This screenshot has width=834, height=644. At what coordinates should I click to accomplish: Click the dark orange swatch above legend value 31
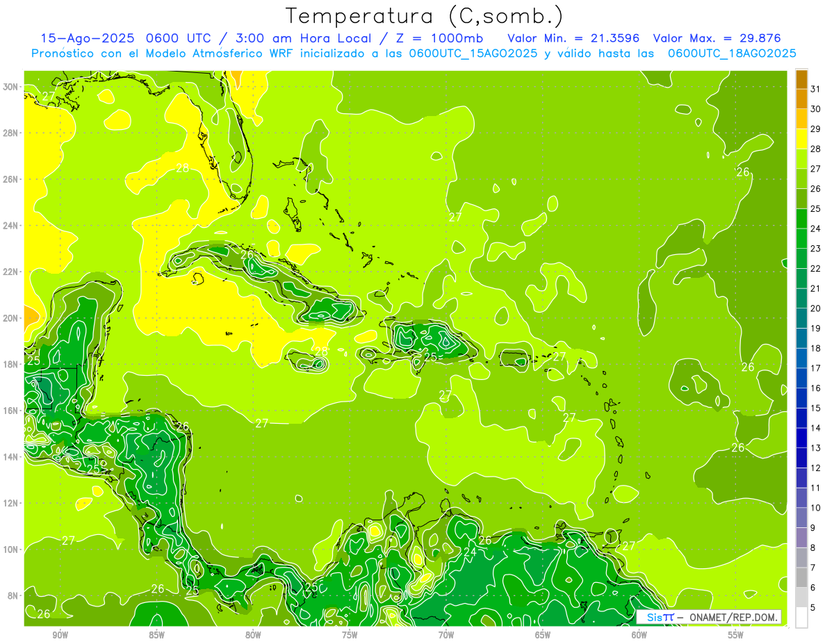coord(801,79)
